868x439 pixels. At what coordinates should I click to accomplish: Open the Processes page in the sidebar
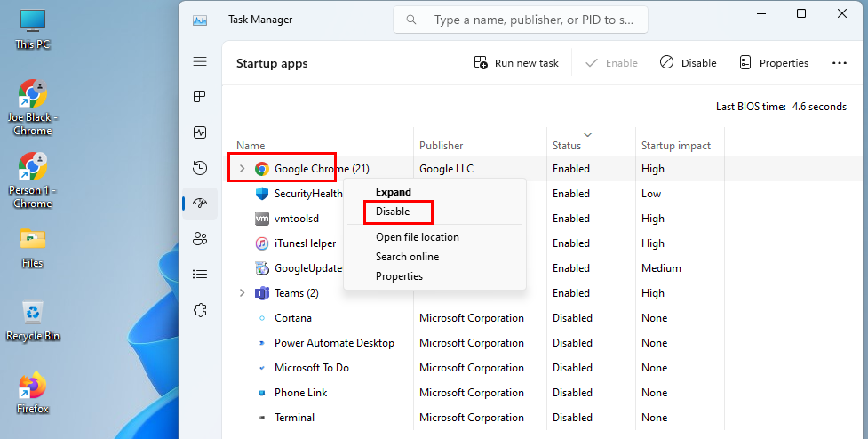[x=200, y=97]
